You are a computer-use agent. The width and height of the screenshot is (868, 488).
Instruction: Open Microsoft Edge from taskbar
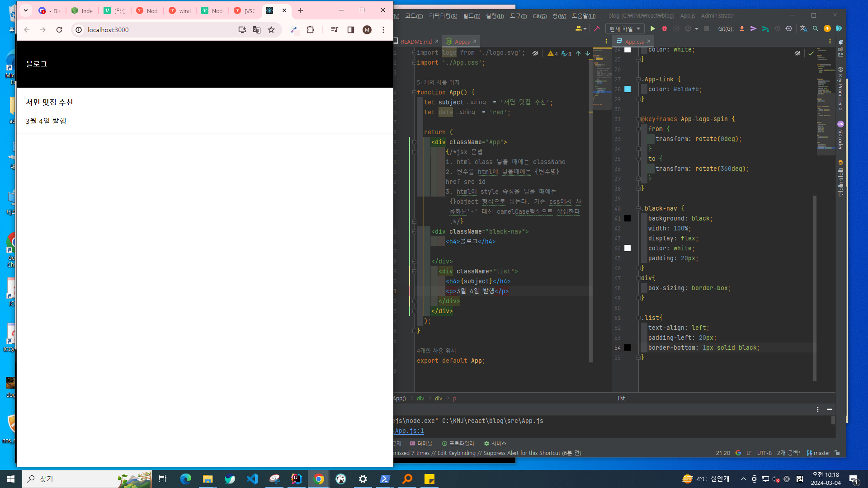185,479
